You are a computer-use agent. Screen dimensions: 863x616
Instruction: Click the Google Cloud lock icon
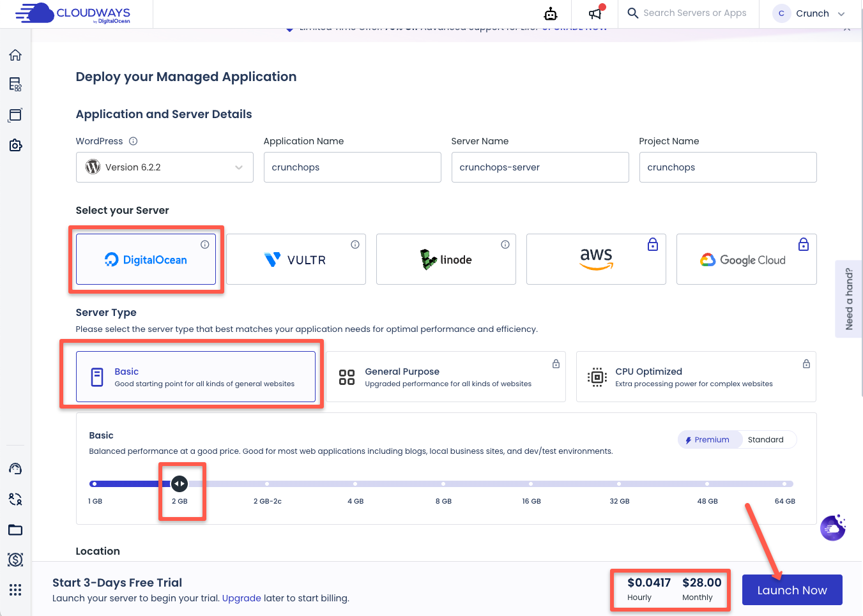[804, 244]
